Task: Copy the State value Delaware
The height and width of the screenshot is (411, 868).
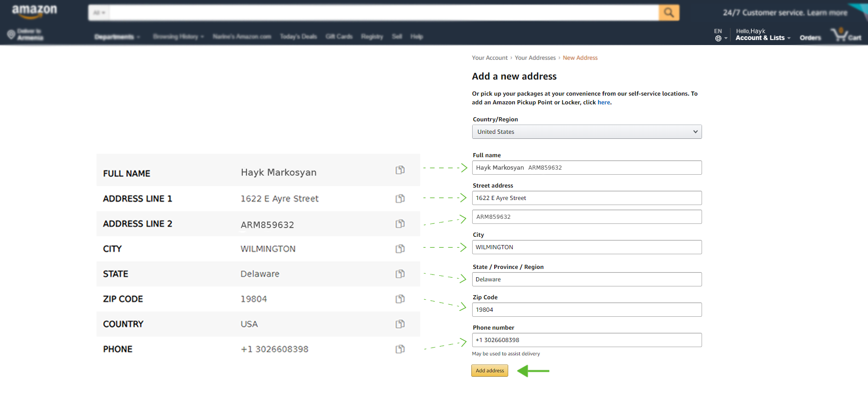Action: (x=400, y=274)
